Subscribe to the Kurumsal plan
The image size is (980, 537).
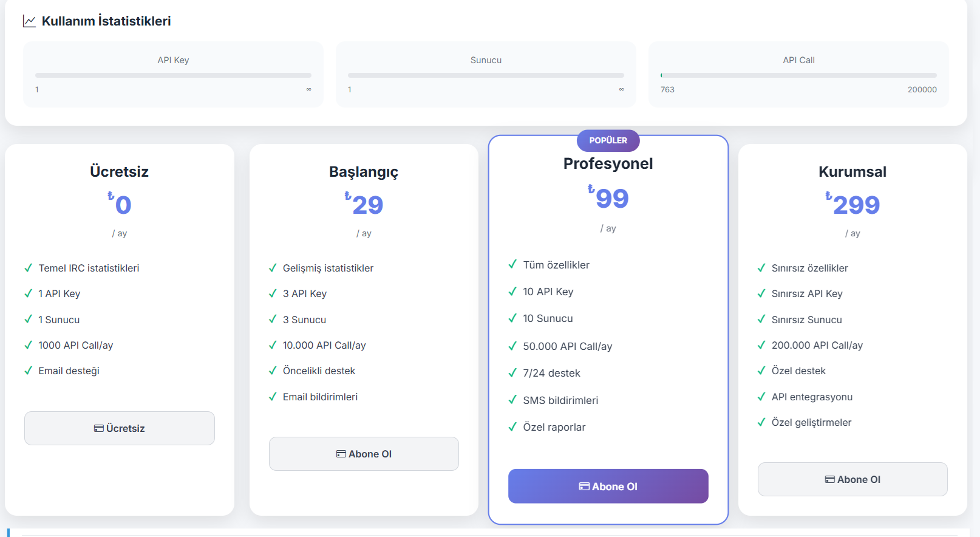tap(852, 479)
